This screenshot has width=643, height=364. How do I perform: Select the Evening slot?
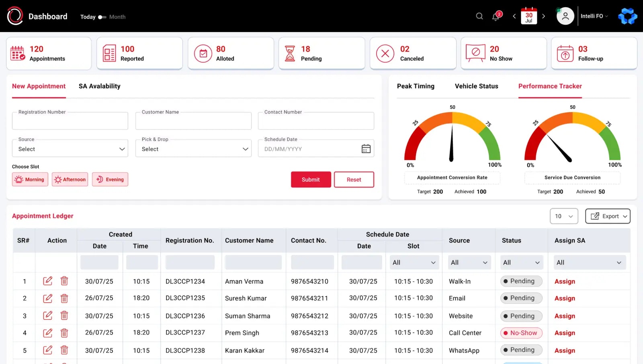point(110,179)
